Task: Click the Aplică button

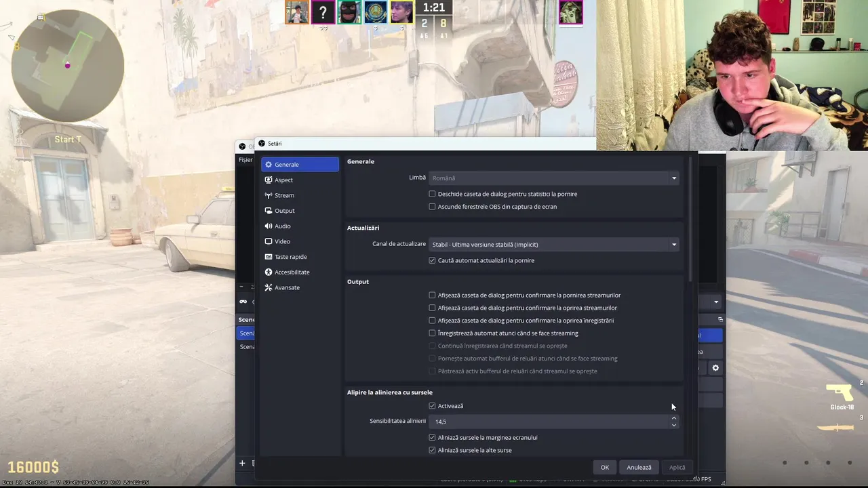Action: point(677,467)
